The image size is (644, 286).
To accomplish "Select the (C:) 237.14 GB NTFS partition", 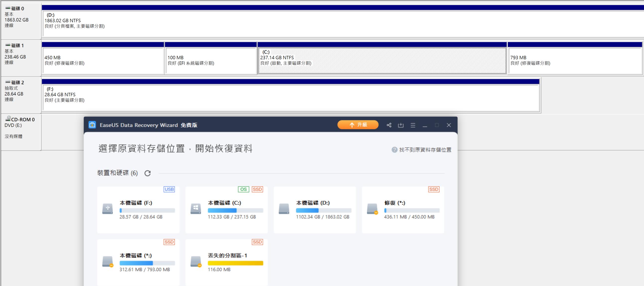I will pos(382,61).
